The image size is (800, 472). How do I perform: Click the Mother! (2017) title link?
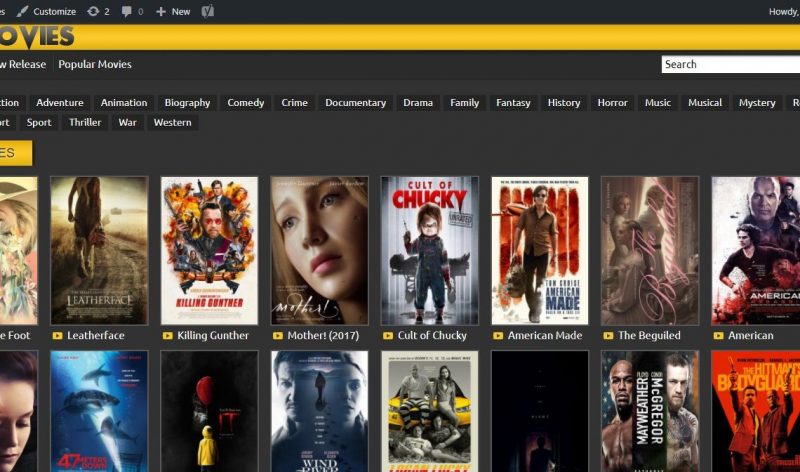[323, 336]
